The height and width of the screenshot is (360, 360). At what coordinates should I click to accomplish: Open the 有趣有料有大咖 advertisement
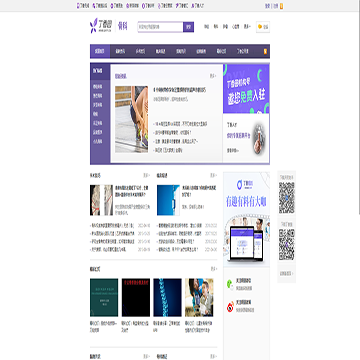point(246,219)
